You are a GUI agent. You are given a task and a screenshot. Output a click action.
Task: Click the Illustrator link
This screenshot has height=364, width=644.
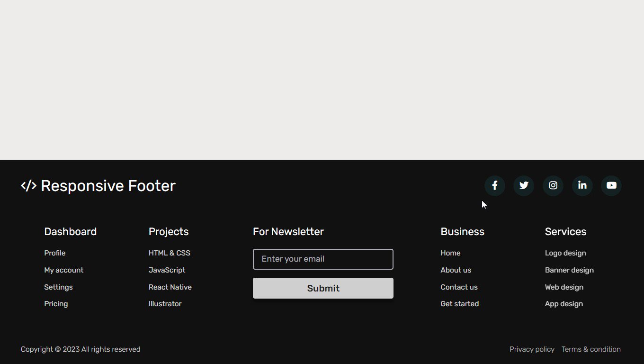(165, 304)
